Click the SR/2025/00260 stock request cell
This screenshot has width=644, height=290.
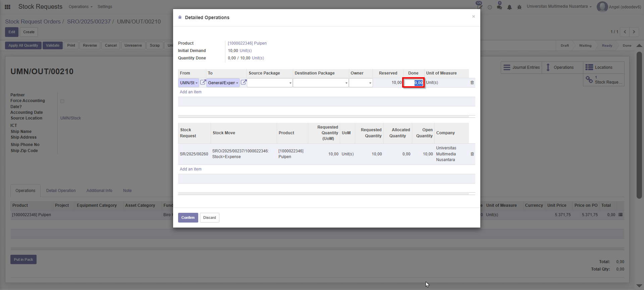click(x=194, y=154)
